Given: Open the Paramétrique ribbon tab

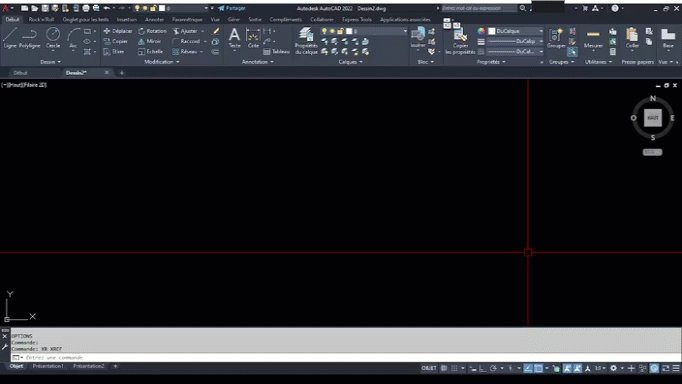Looking at the screenshot, I should tap(187, 19).
